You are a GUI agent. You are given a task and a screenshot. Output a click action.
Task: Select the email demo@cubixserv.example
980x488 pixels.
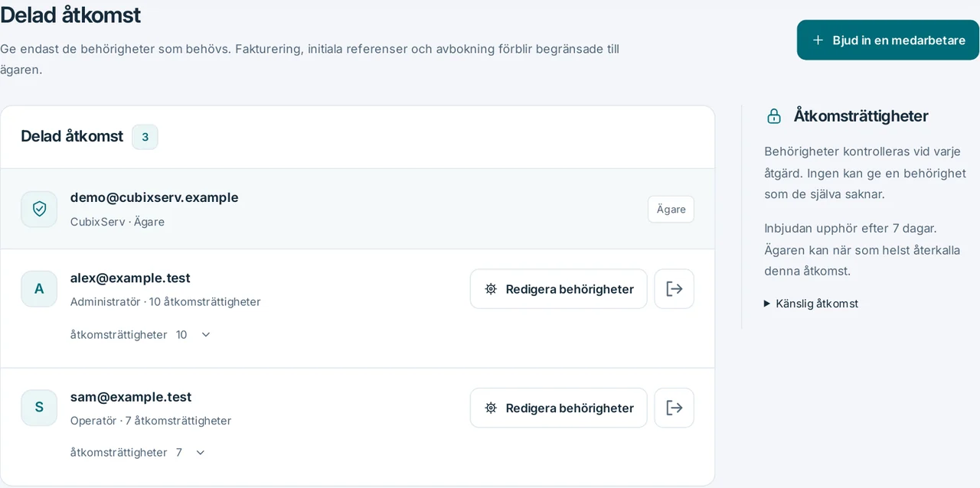[x=154, y=197]
